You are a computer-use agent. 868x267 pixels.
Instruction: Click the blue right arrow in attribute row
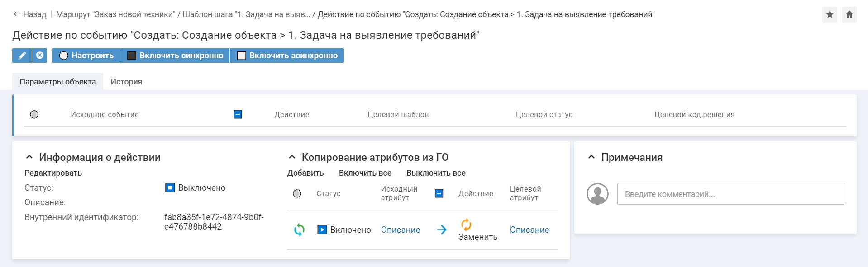coord(442,230)
